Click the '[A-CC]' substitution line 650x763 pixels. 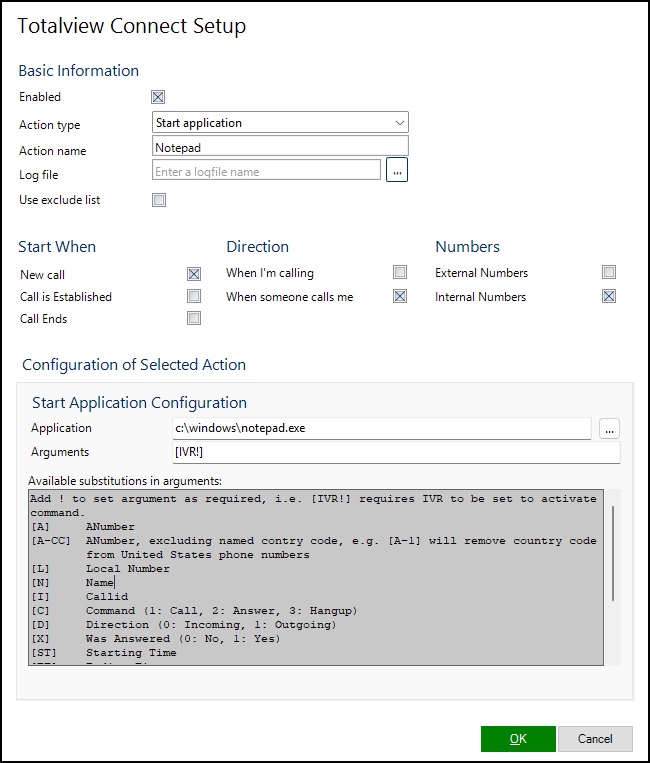click(x=314, y=547)
